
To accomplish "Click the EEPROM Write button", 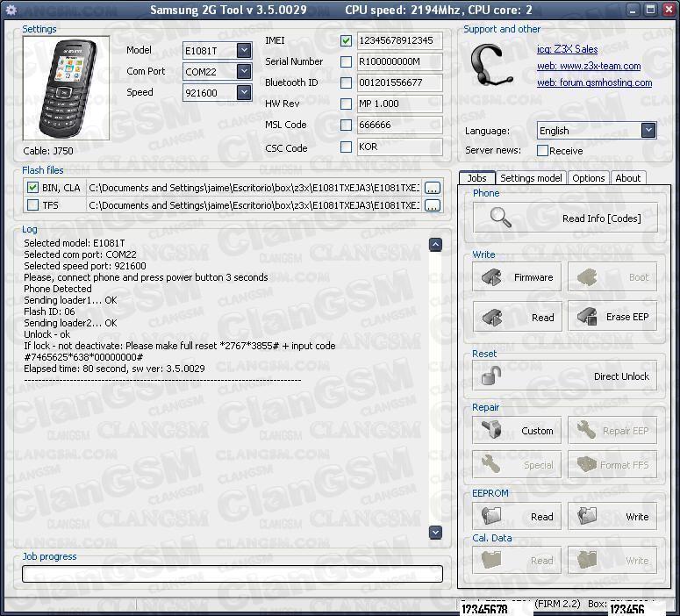I will coord(612,516).
